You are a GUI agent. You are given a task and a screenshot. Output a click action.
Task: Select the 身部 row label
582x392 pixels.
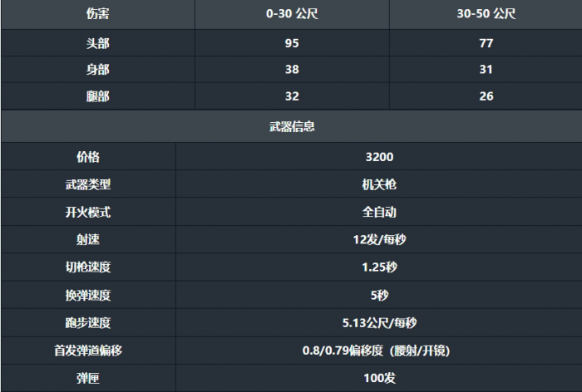click(x=97, y=70)
